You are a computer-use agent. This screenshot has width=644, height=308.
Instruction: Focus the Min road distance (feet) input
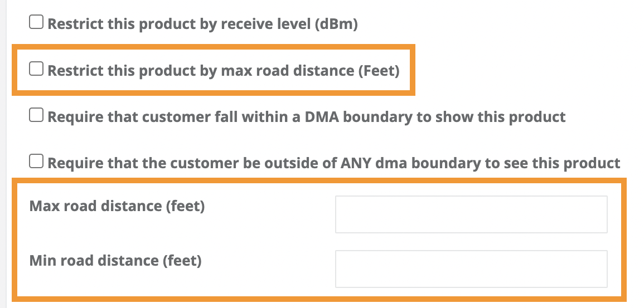pyautogui.click(x=471, y=269)
